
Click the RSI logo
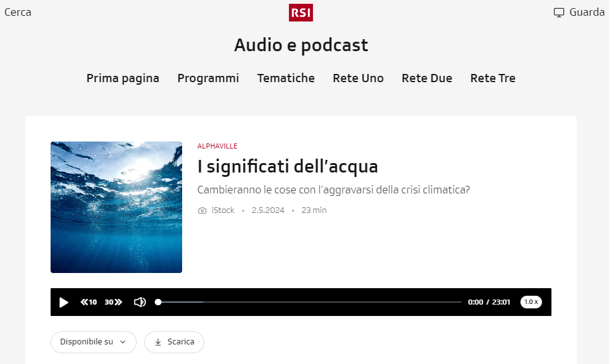pyautogui.click(x=301, y=13)
